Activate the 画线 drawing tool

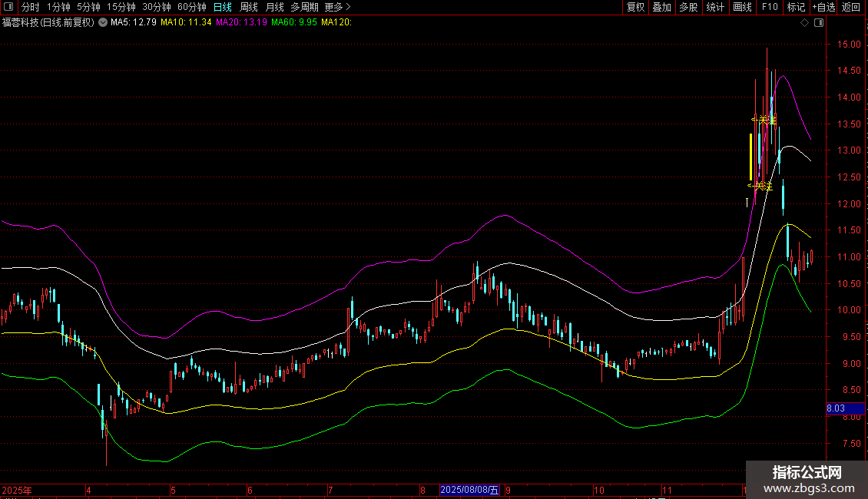[x=742, y=7]
